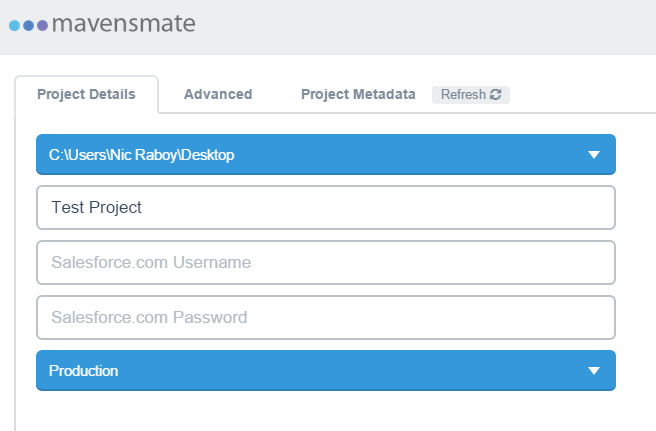This screenshot has height=431, width=656.
Task: Click into the Test Project name field
Action: coord(326,208)
